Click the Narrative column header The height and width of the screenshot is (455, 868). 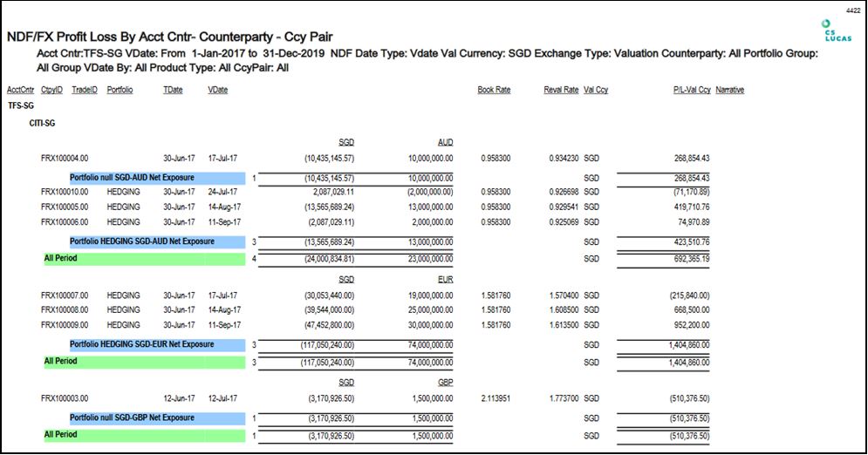tap(729, 90)
